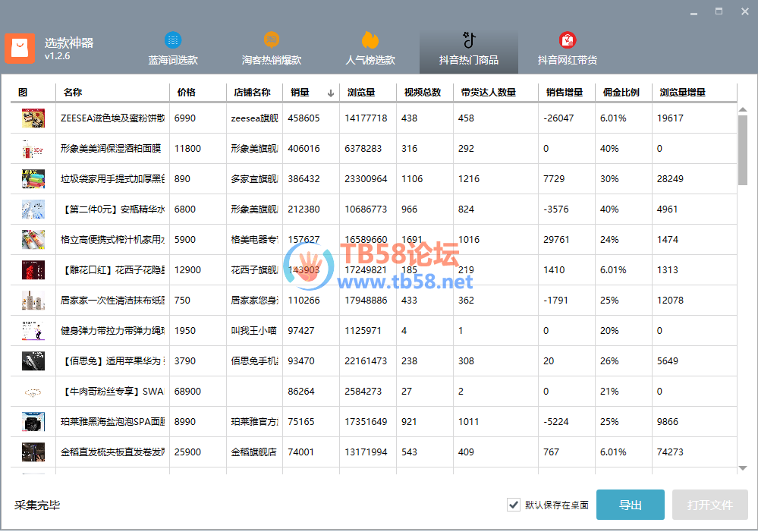Click the 人气榜选款 flame icon

pyautogui.click(x=370, y=39)
